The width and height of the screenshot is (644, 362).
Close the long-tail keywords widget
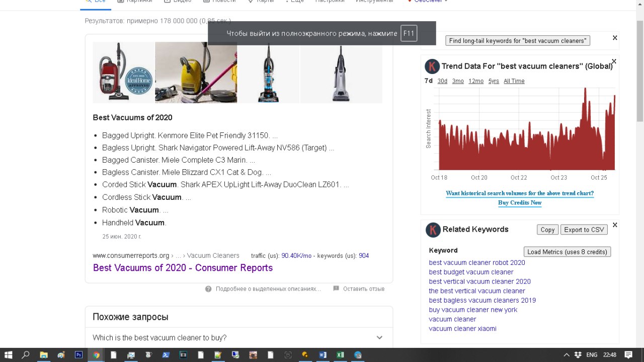click(x=615, y=38)
